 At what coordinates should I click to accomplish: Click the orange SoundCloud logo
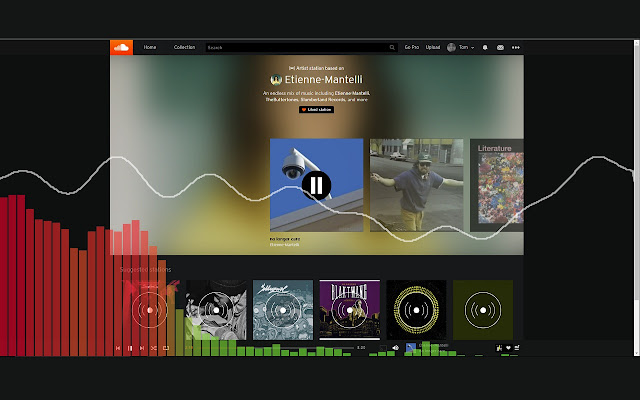[121, 47]
